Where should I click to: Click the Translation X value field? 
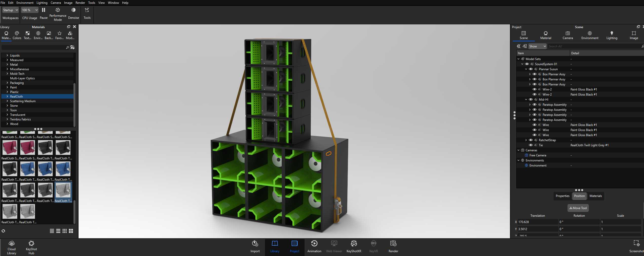pos(538,222)
